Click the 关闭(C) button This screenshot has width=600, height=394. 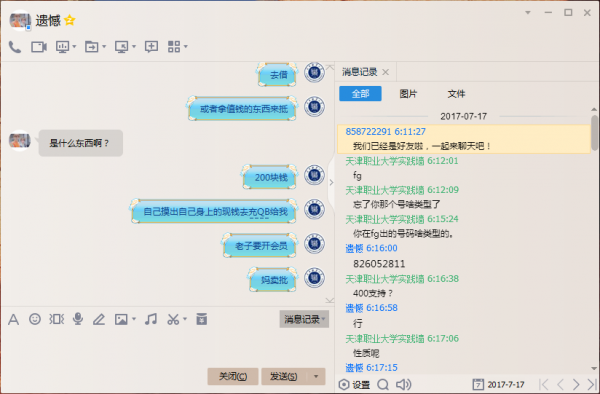233,376
